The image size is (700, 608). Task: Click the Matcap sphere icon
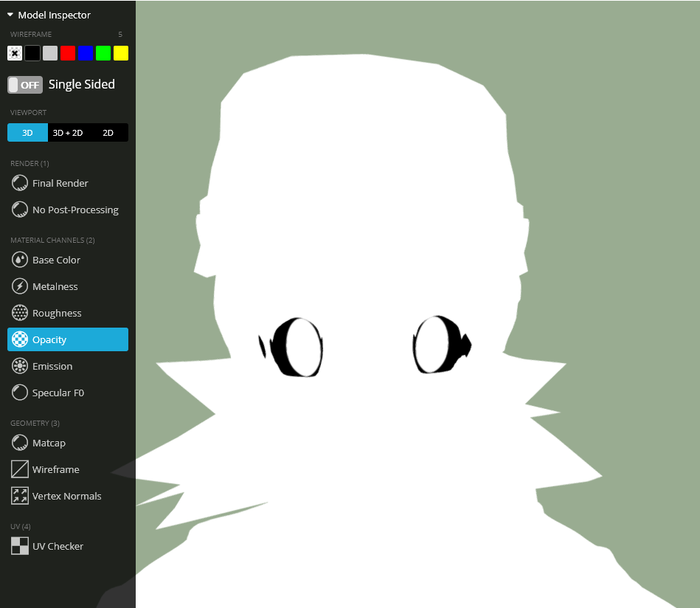[20, 443]
